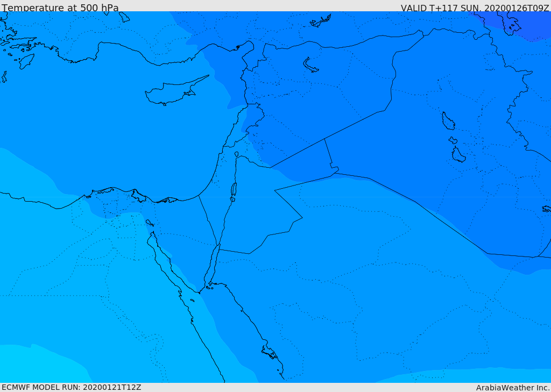Click the 'ECMWF MODEL RUN: 20200121T12Z' footer text
The width and height of the screenshot is (551, 392).
coord(72,387)
